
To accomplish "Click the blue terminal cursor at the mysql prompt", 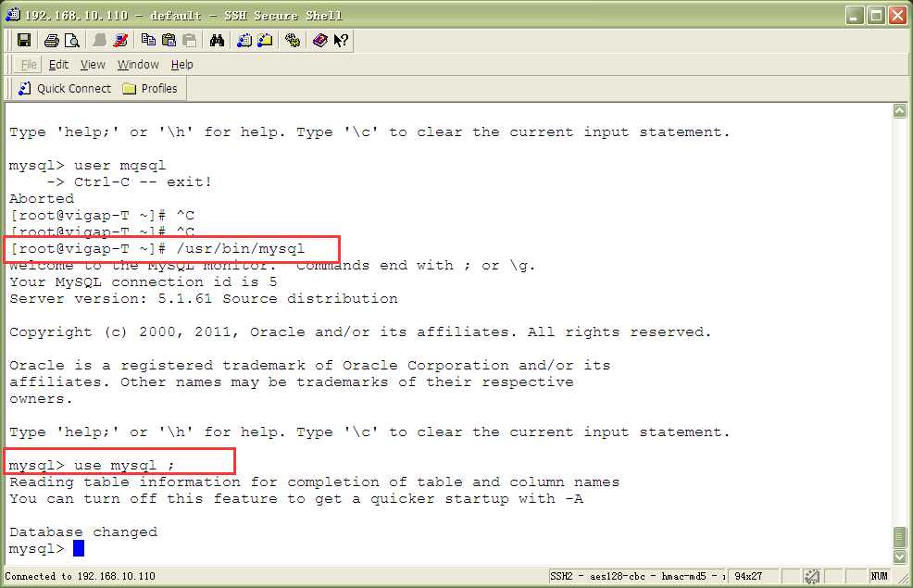I will (79, 548).
